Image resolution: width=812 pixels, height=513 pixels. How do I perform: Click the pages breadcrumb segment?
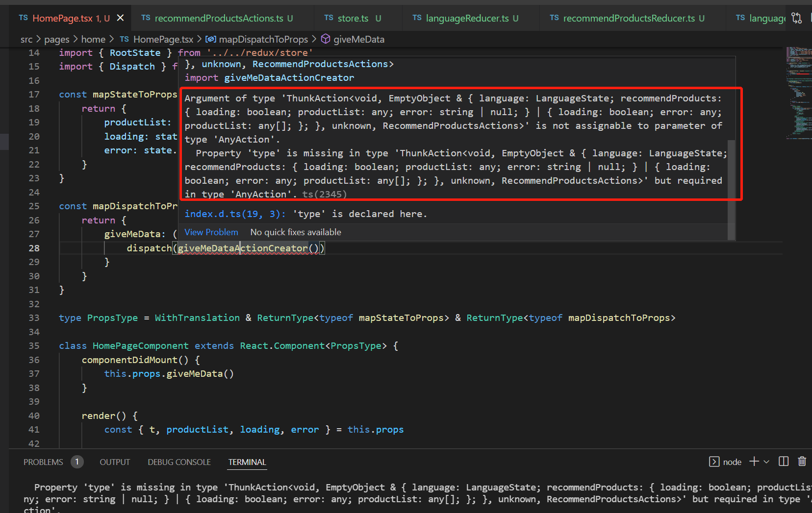pos(57,39)
